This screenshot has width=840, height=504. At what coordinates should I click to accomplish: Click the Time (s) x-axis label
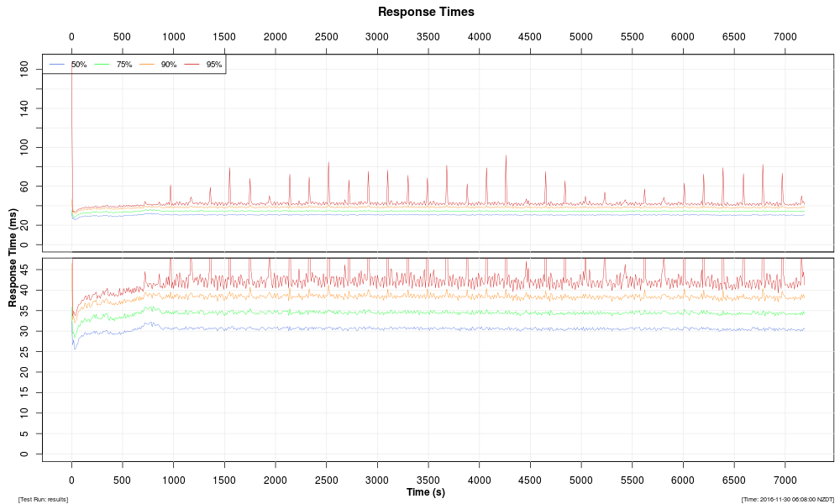pyautogui.click(x=426, y=492)
